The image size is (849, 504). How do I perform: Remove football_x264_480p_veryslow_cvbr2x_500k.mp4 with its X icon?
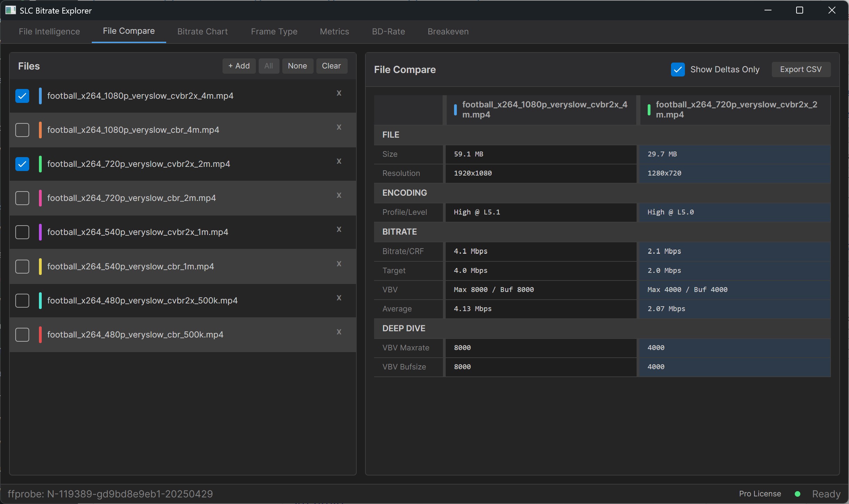point(339,298)
